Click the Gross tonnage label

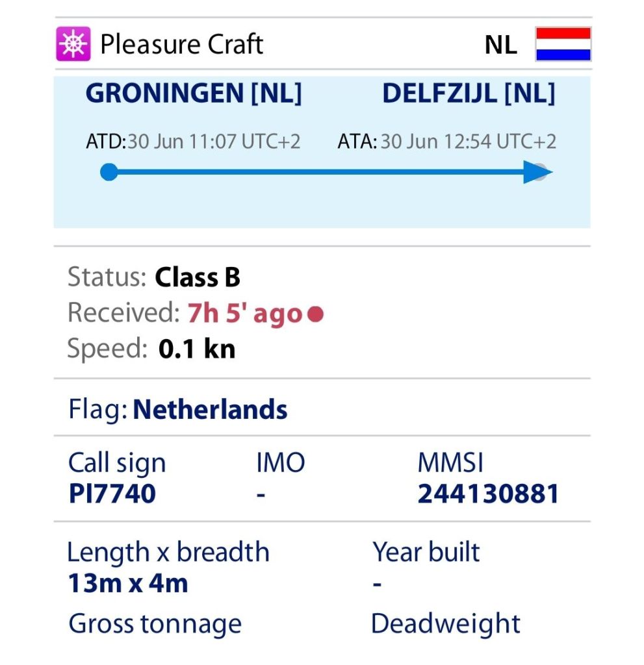[x=155, y=624]
